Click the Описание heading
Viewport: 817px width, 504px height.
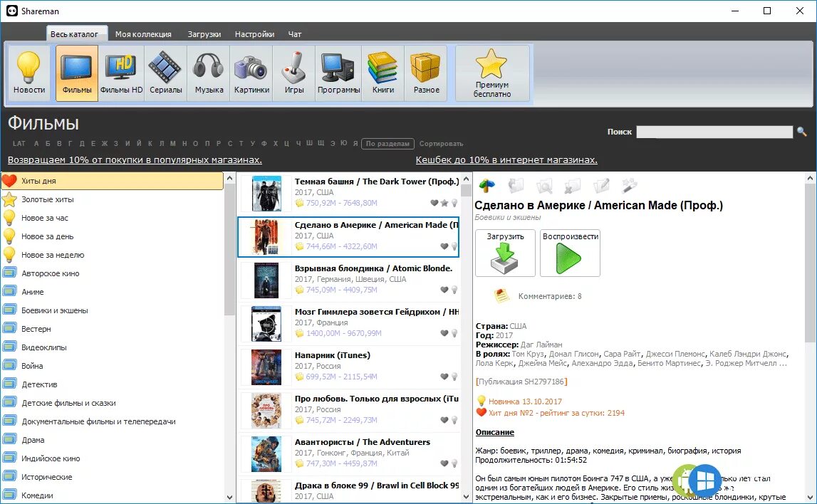495,432
